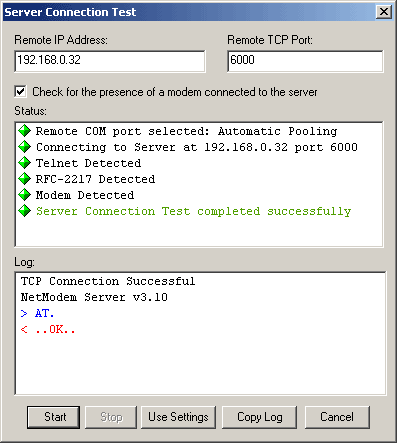Cancel the Server Connection Test dialog
Image resolution: width=397 pixels, height=443 pixels.
click(337, 417)
